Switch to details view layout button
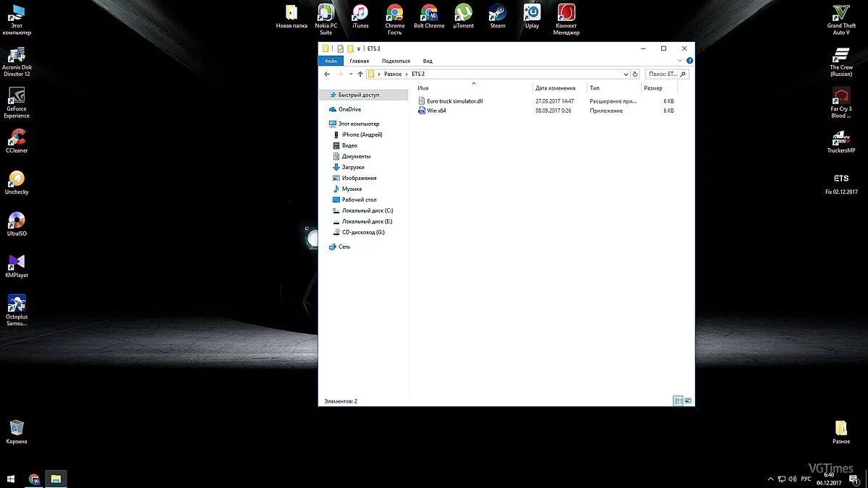Image resolution: width=868 pixels, height=488 pixels. click(678, 401)
